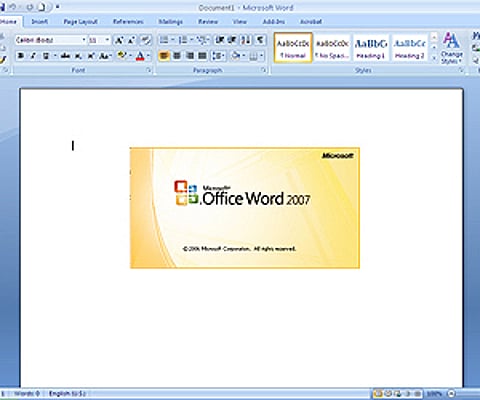Viewport: 480px width, 400px height.
Task: Click the Decrease Indent icon
Action: click(x=220, y=40)
